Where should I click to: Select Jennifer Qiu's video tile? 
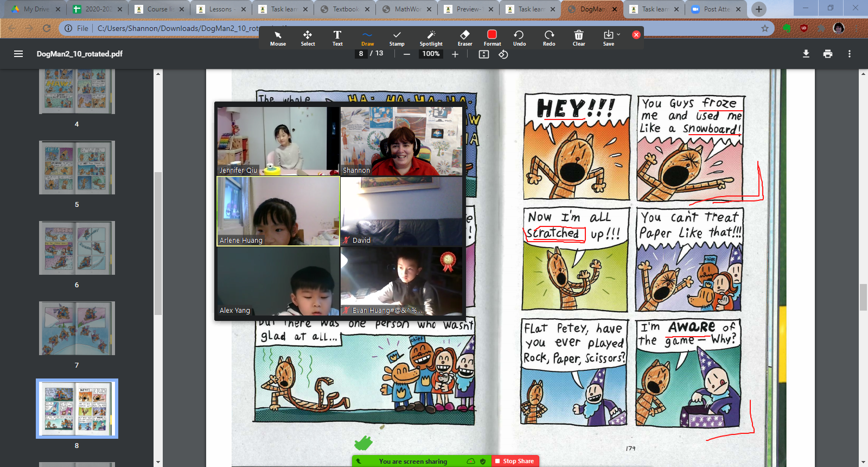[x=278, y=141]
